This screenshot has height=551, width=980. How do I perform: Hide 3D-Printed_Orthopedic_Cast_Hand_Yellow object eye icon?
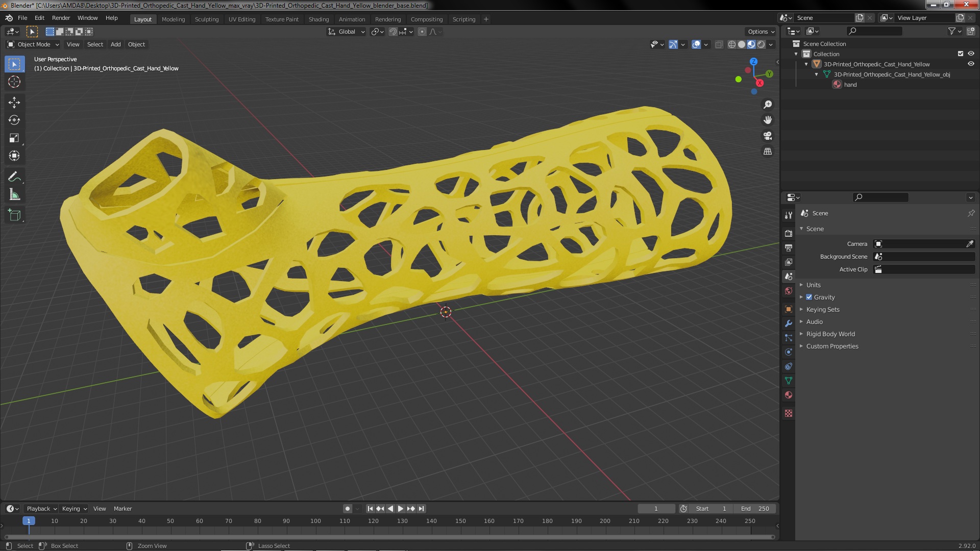[x=971, y=64]
